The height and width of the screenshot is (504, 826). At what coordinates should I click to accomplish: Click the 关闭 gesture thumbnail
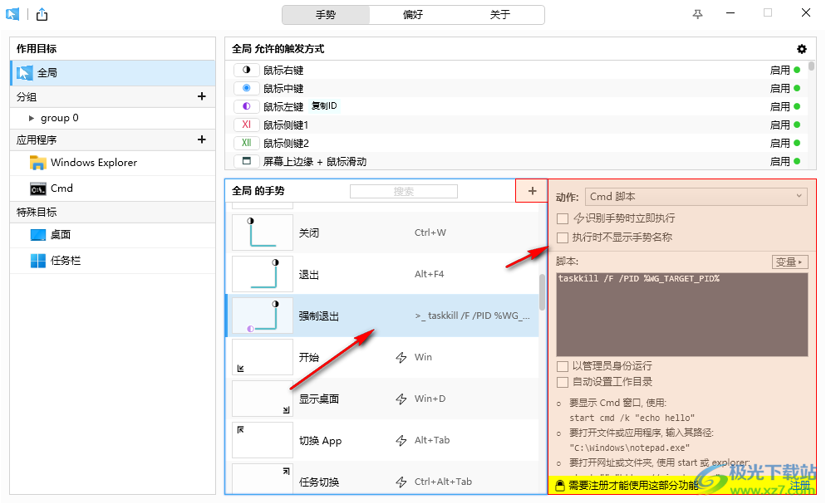(x=263, y=232)
